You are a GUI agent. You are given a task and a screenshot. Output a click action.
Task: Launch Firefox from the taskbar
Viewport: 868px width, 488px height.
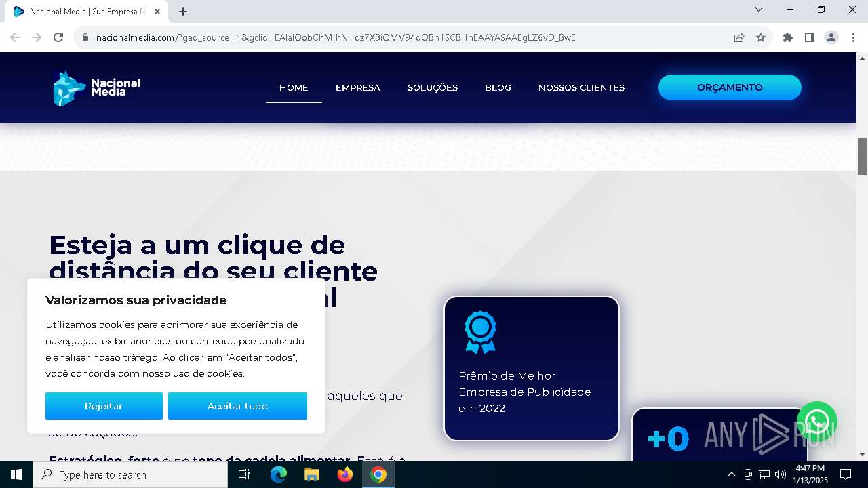pos(345,474)
